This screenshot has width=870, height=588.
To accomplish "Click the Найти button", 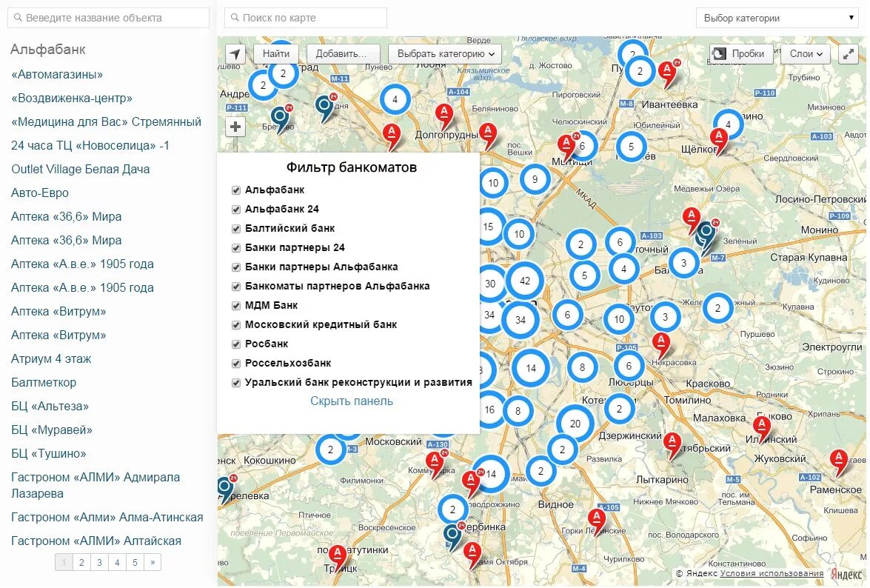I will point(275,54).
